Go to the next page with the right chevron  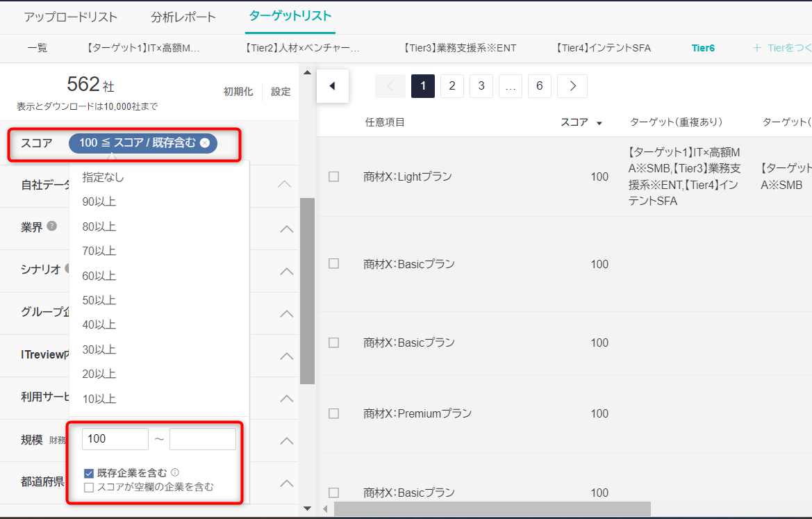pyautogui.click(x=572, y=86)
